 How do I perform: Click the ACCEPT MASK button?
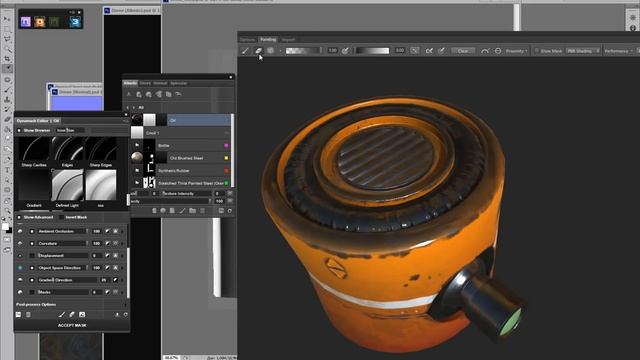click(x=72, y=325)
